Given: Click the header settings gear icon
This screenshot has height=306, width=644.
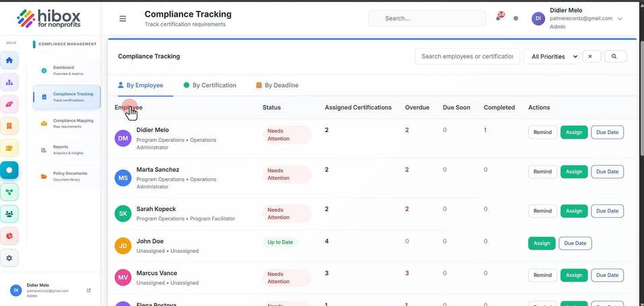Looking at the screenshot, I should click(x=516, y=18).
